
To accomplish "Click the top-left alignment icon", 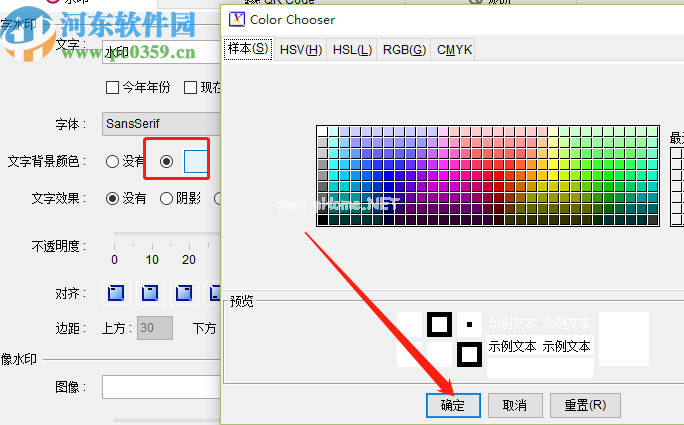I will (117, 293).
